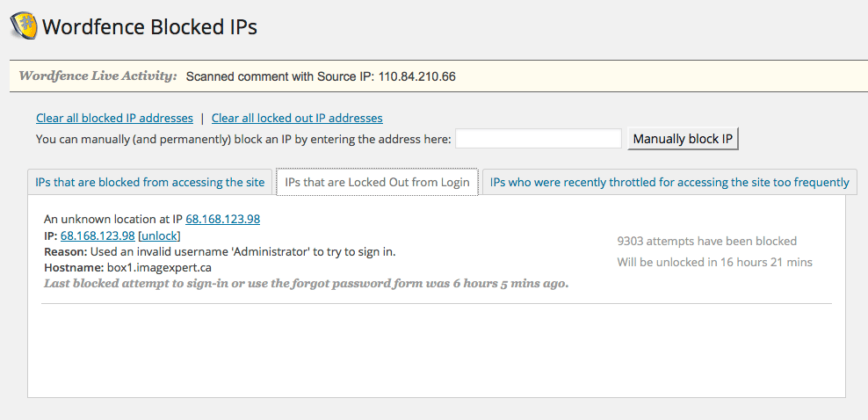The image size is (868, 420).
Task: Click the Reason line about invalid username 'Administrator'
Action: (220, 252)
